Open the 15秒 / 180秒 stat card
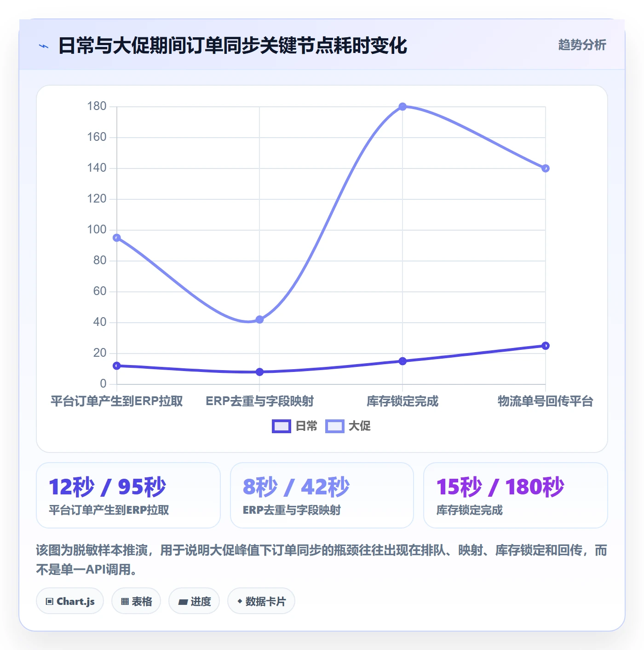Image resolution: width=644 pixels, height=650 pixels. (x=516, y=495)
